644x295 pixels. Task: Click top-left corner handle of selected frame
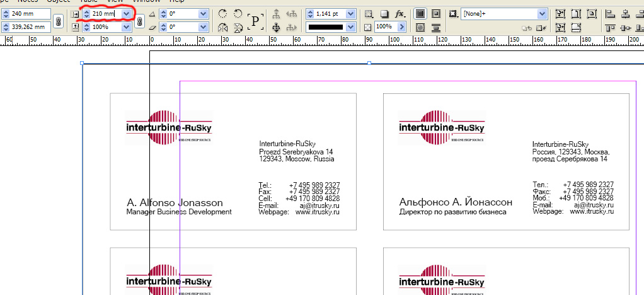(82, 63)
